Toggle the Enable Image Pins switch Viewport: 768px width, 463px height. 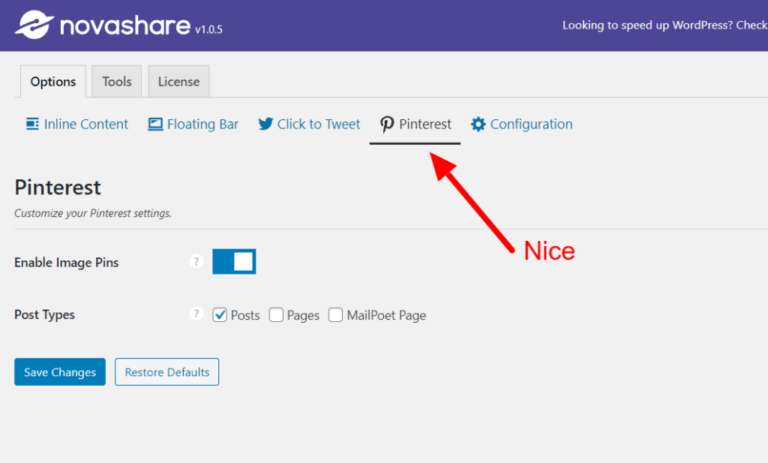point(234,262)
